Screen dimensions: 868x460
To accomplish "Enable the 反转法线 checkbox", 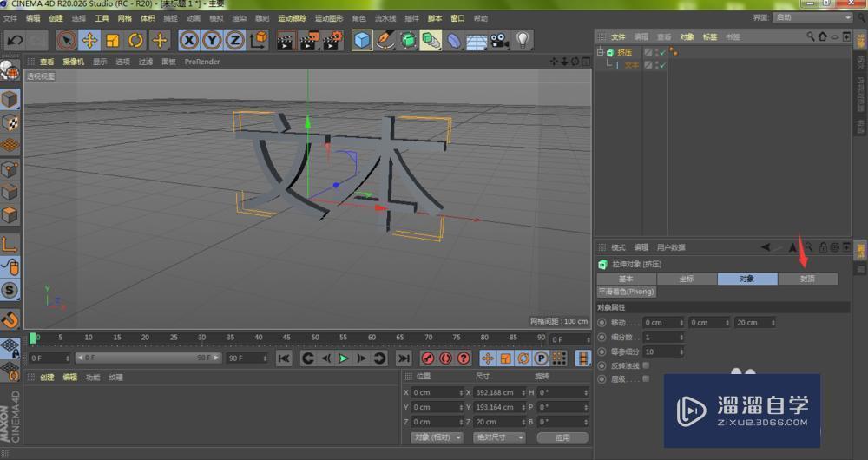I will [x=645, y=366].
